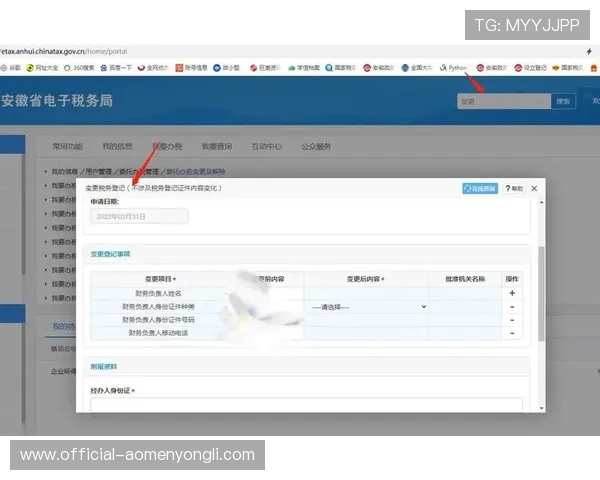Open the Python bookmark
Viewport: 600px width, 480px height.
click(x=454, y=68)
